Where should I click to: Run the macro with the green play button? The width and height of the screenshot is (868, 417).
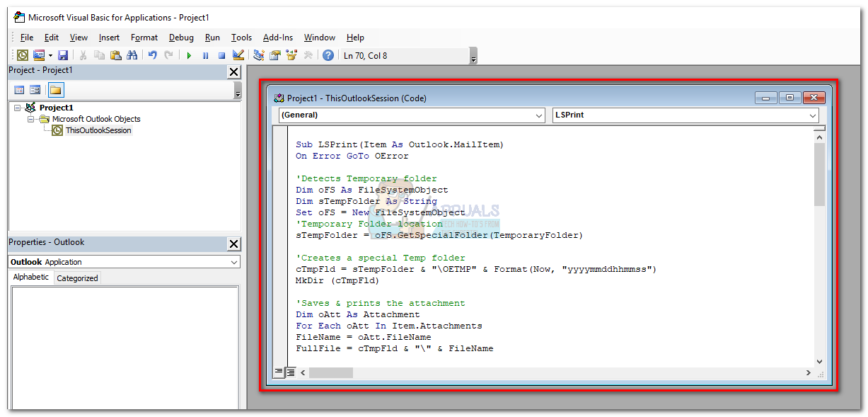pos(189,55)
